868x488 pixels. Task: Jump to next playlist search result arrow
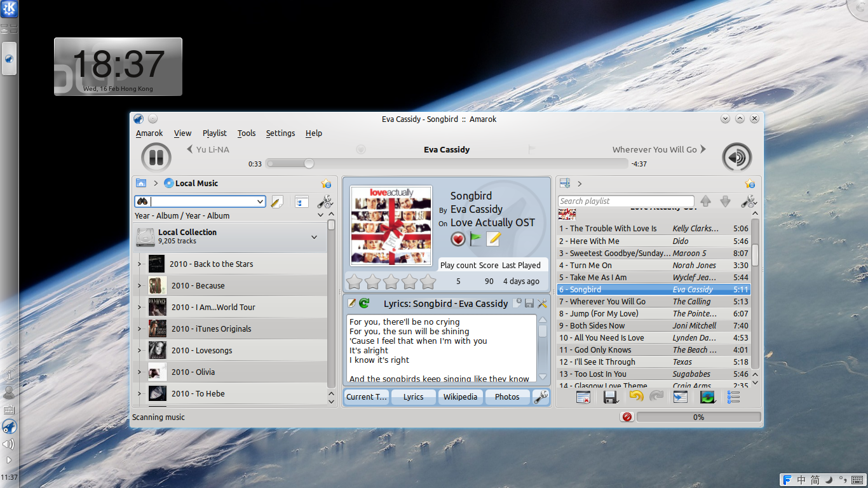(x=725, y=201)
